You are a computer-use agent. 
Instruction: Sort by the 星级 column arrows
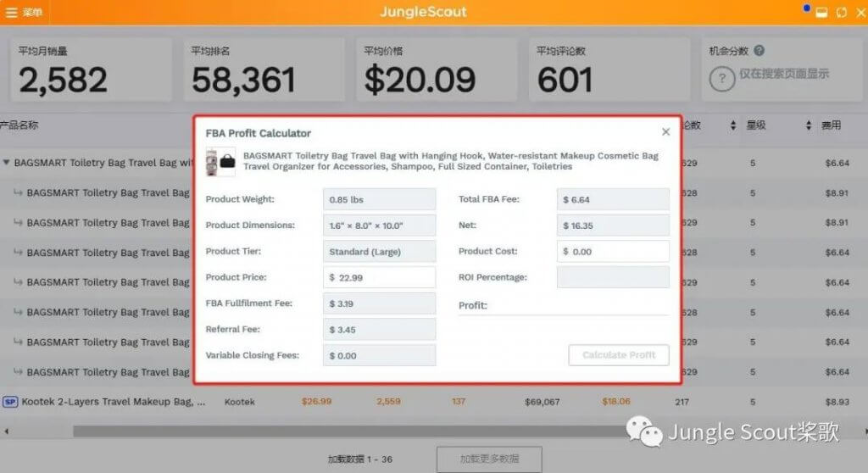(x=808, y=125)
